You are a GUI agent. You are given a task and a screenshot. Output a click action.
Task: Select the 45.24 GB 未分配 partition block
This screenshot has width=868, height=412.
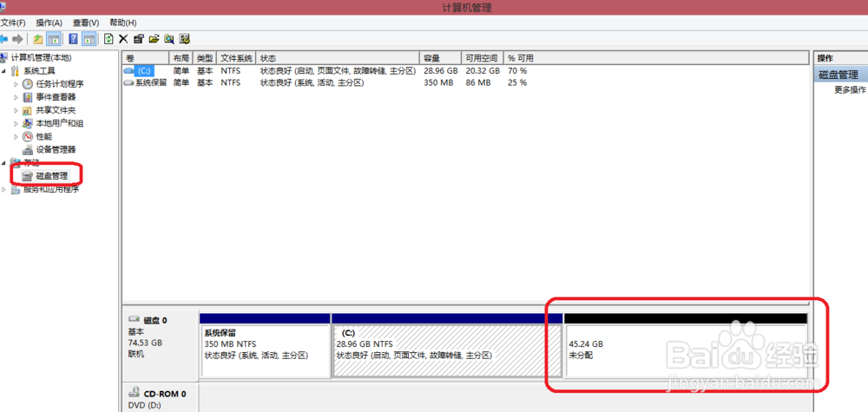point(686,345)
